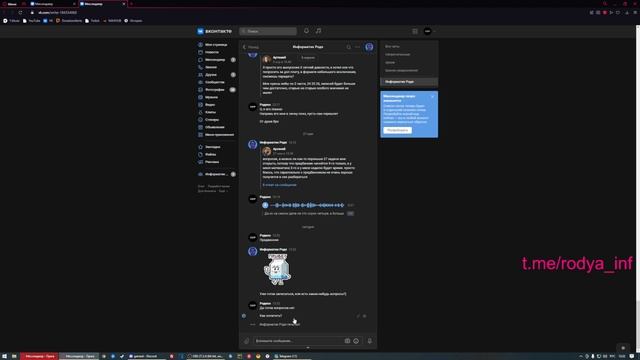The image size is (640, 360).
Task: Seek within the voice message waveform
Action: pyautogui.click(x=307, y=205)
